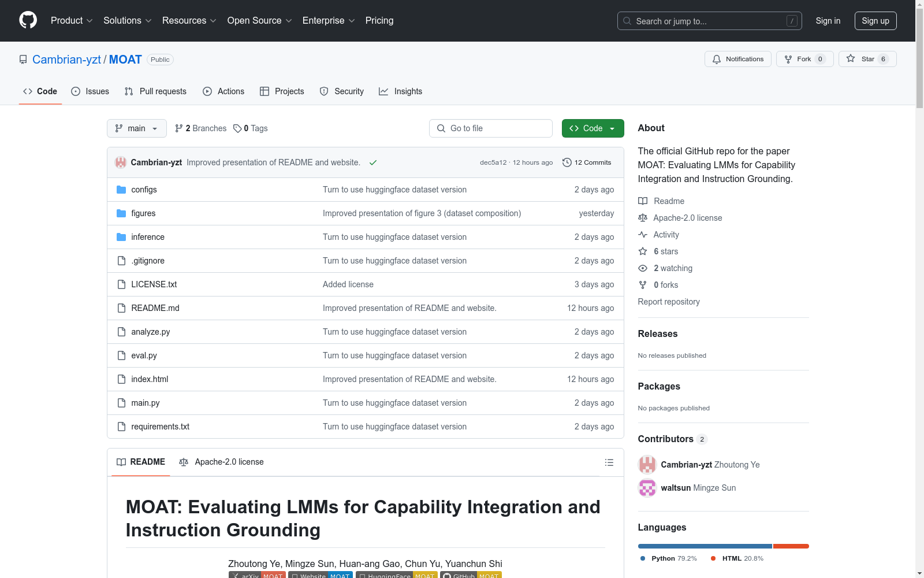This screenshot has width=924, height=578.
Task: Click the README.md file icon
Action: pyautogui.click(x=121, y=308)
